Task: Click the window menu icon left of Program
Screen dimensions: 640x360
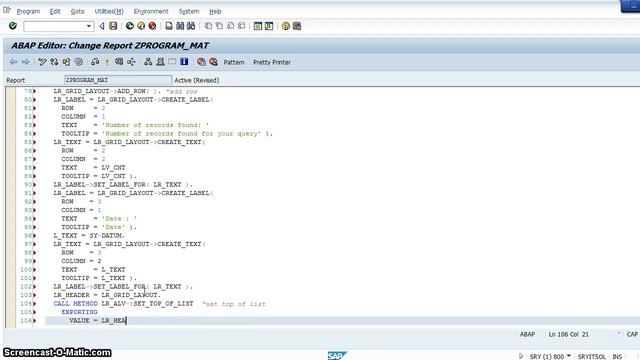Action: coord(7,11)
